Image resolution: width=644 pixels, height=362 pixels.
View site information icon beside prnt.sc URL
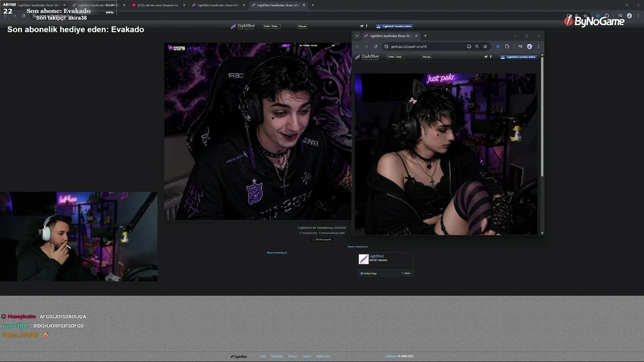(386, 46)
